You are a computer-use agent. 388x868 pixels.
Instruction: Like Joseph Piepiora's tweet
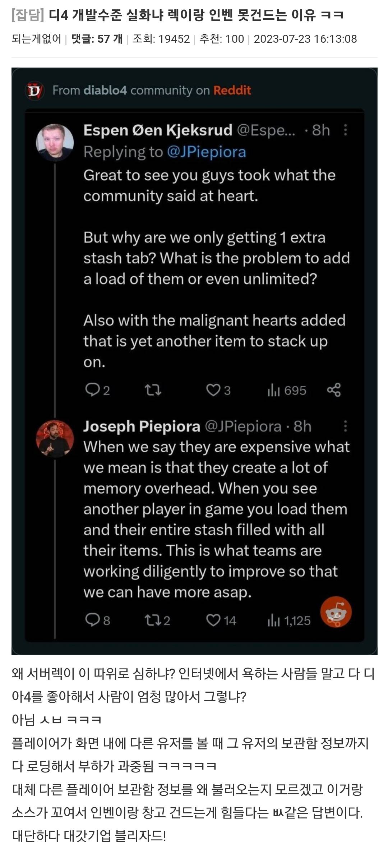pos(213,620)
